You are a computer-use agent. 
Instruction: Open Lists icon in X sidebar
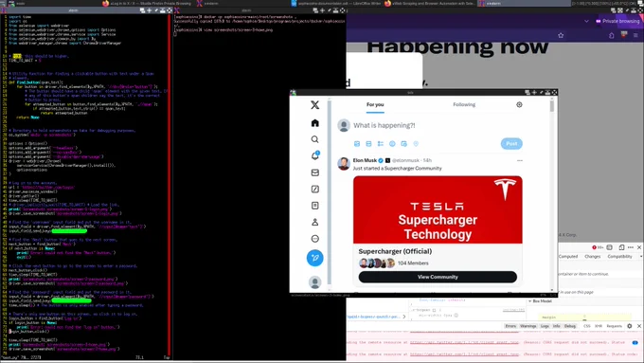pos(315,206)
